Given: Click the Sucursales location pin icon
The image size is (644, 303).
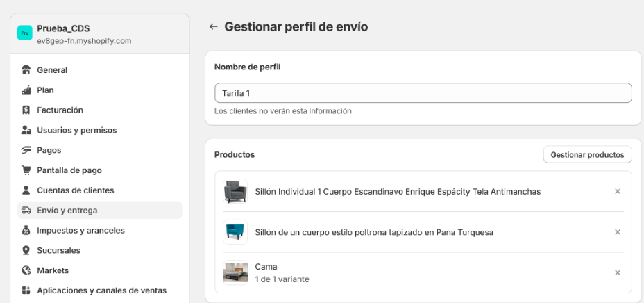Looking at the screenshot, I should (x=26, y=250).
